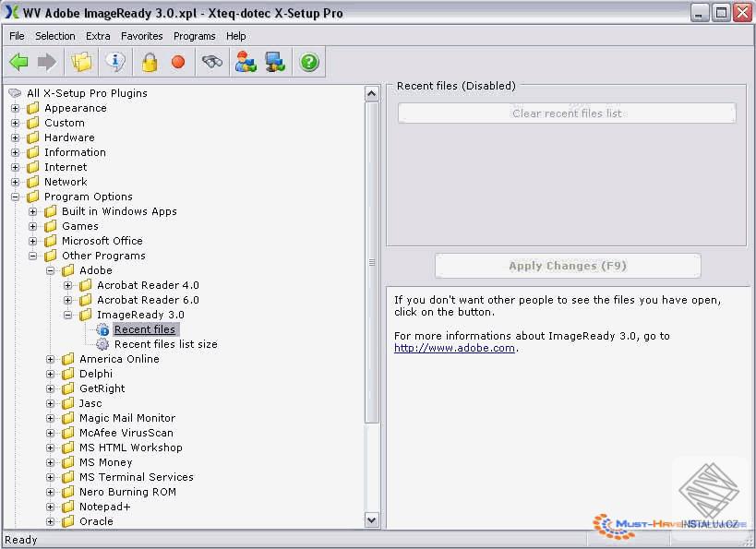This screenshot has width=756, height=549.
Task: Click the Hardware folder icon
Action: click(x=33, y=137)
